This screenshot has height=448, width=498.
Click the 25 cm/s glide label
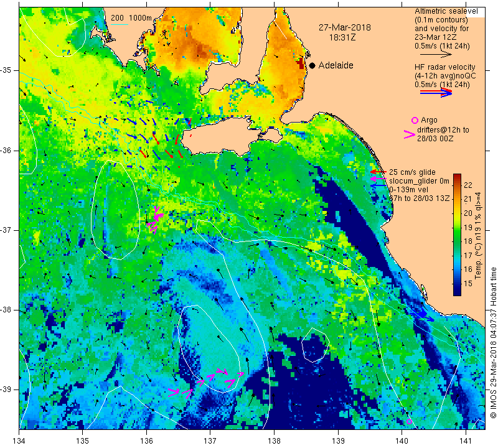tap(412, 172)
